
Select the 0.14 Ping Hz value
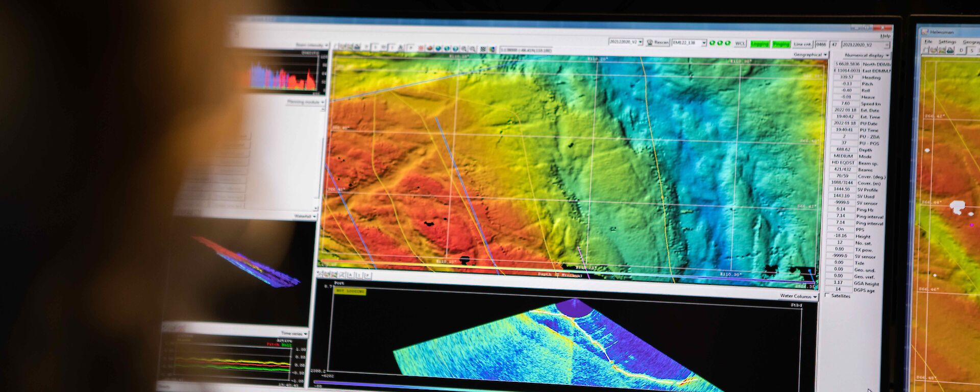pos(841,209)
